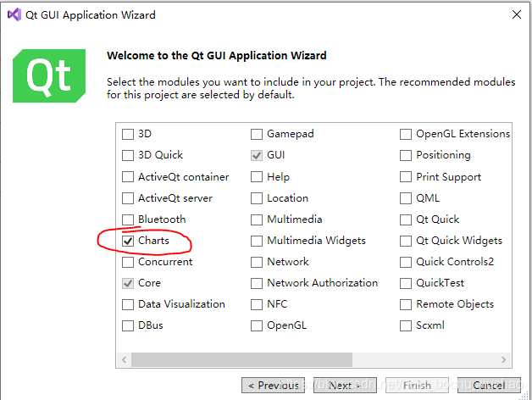Viewport: 532px width, 400px height.
Task: Click the horizontal scrollbar thumb
Action: (x=242, y=359)
